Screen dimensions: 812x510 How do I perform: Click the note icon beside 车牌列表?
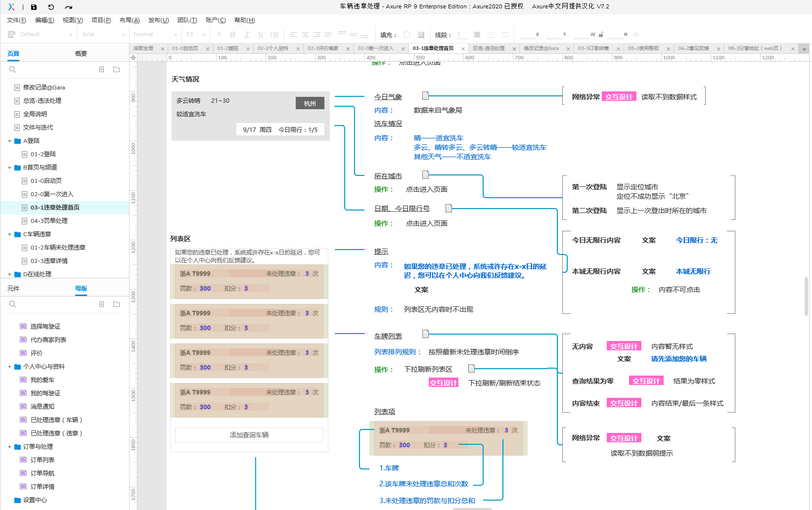pos(425,334)
